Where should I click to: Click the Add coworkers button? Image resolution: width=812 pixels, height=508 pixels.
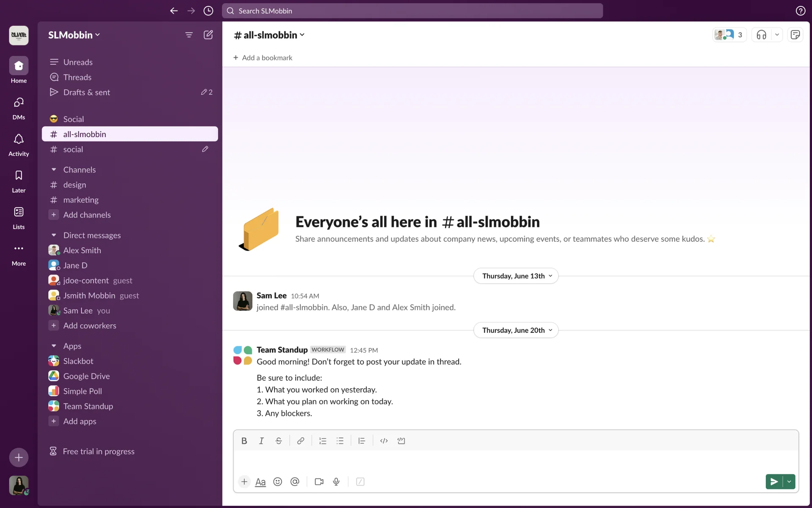(89, 326)
